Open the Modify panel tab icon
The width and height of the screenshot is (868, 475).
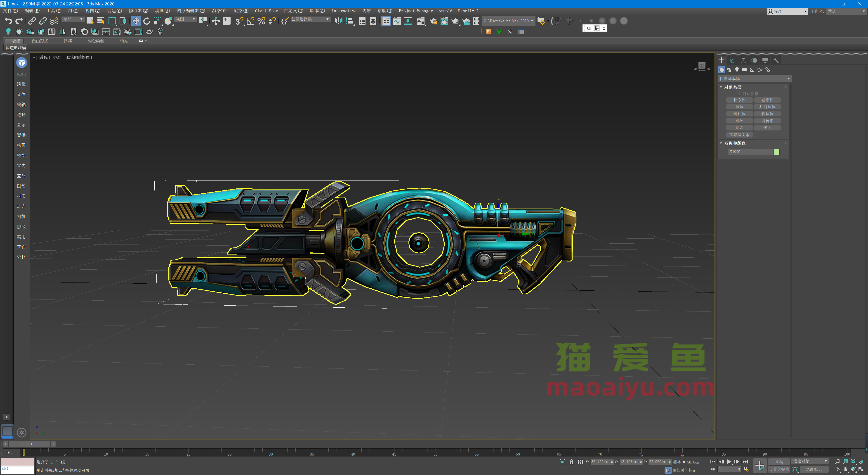coord(732,60)
